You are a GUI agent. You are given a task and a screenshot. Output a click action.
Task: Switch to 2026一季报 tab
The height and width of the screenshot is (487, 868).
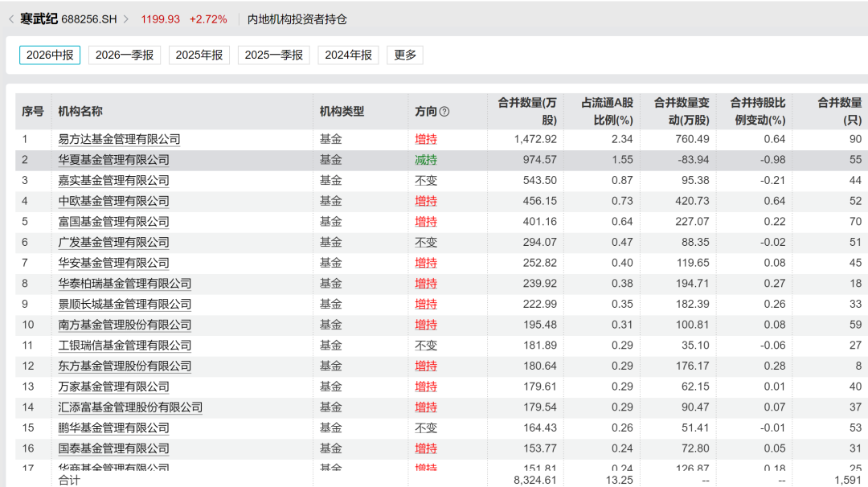pyautogui.click(x=125, y=55)
